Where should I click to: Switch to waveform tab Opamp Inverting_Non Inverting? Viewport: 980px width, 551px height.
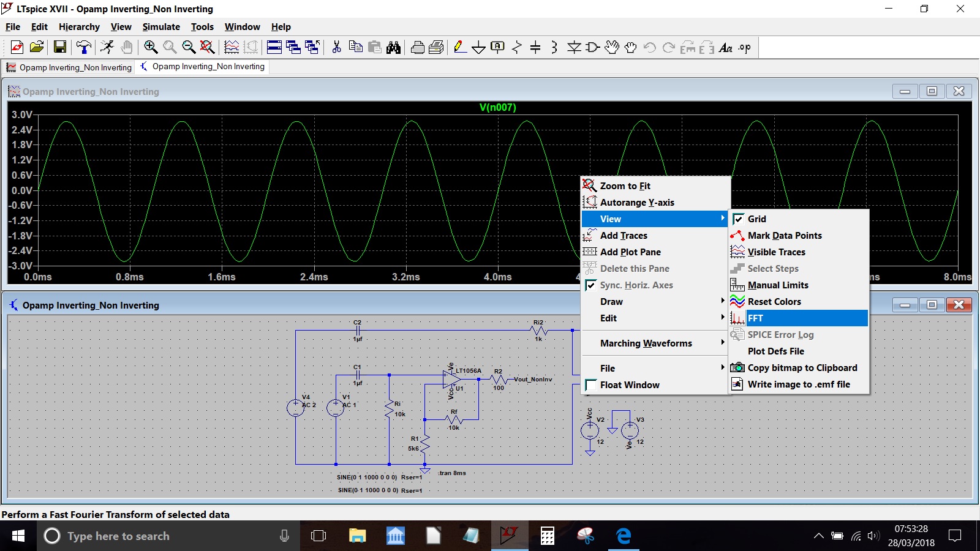(69, 67)
